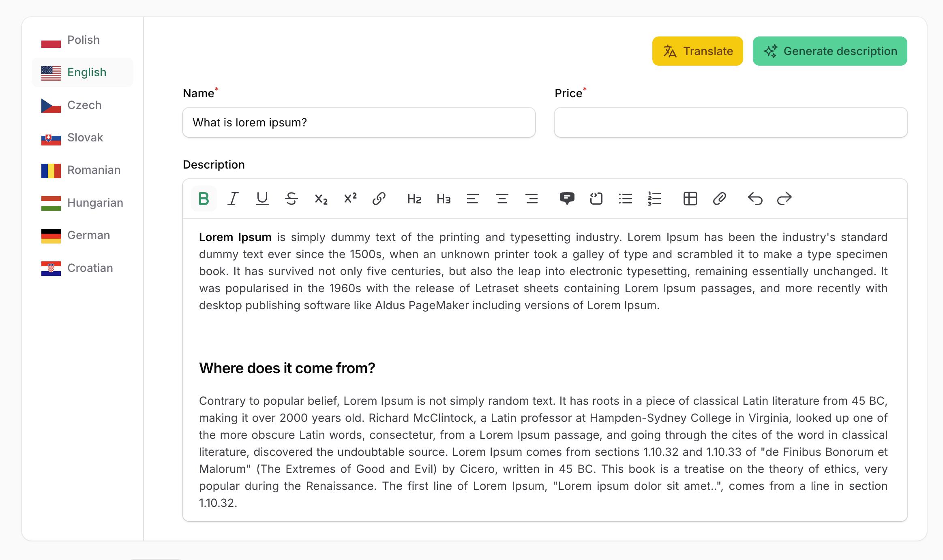Screen dimensions: 943x560
Task: Center align the text
Action: point(502,199)
